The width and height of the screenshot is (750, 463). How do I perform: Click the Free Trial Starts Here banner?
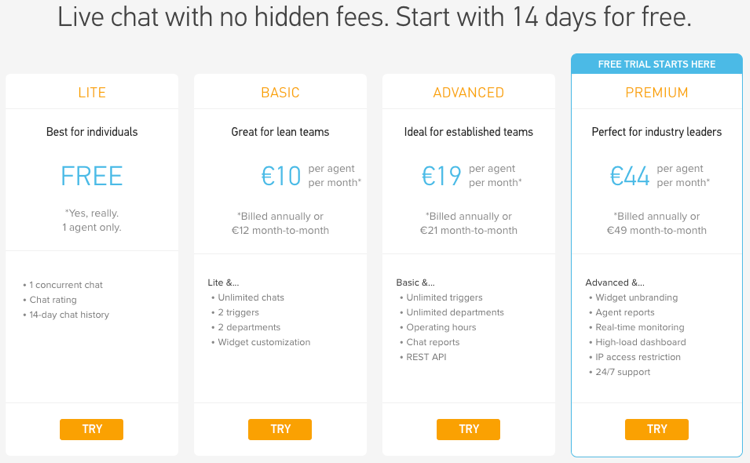click(x=657, y=64)
